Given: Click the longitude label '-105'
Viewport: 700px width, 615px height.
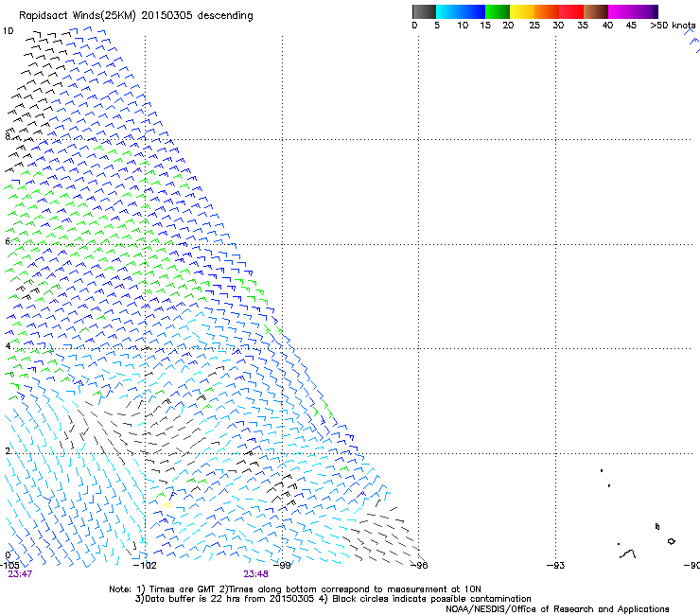Looking at the screenshot, I should pyautogui.click(x=9, y=566).
